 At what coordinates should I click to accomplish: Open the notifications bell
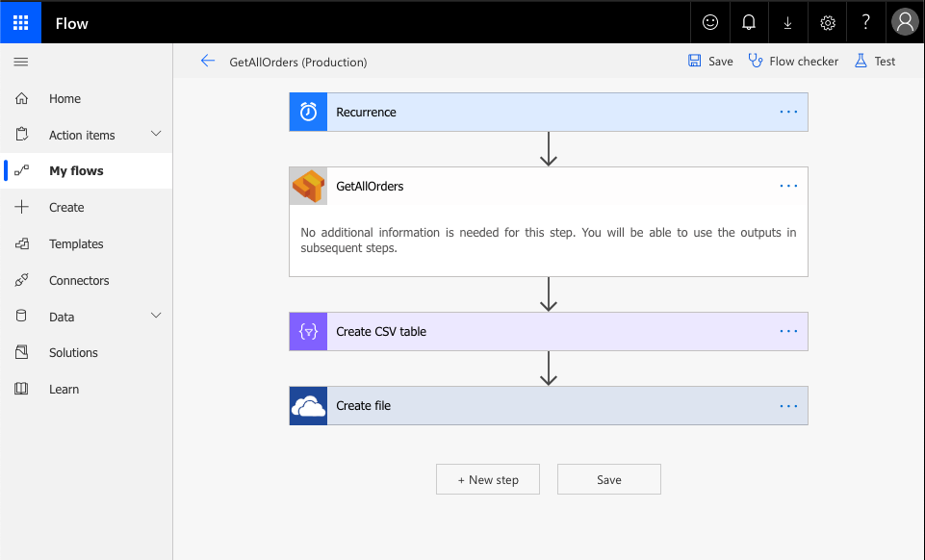[x=750, y=23]
